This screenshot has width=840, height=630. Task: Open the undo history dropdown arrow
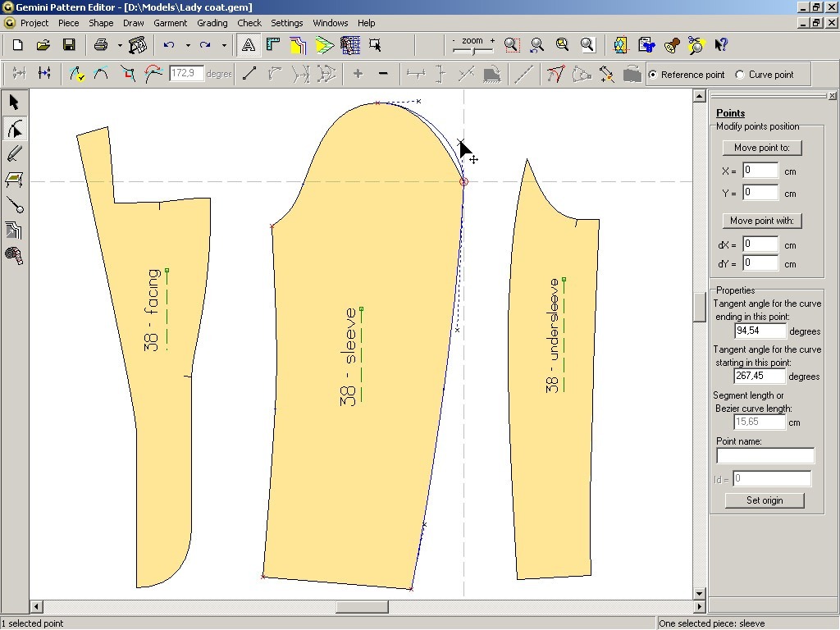pyautogui.click(x=188, y=46)
